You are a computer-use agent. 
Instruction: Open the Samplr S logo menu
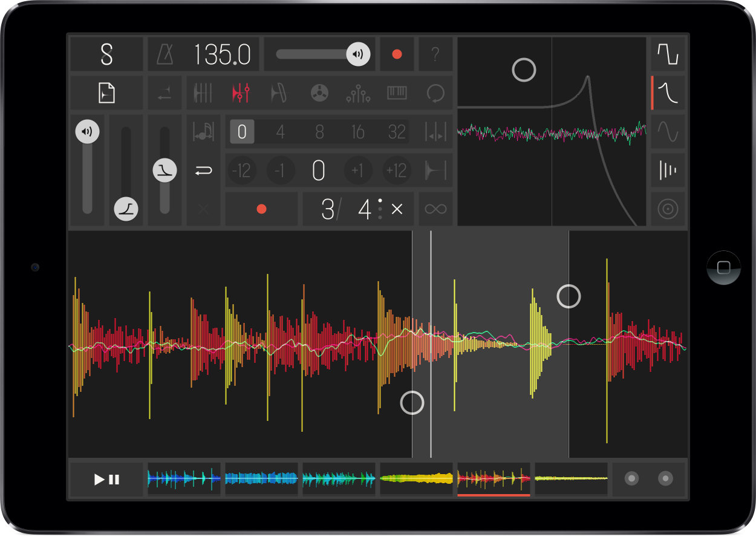(106, 54)
